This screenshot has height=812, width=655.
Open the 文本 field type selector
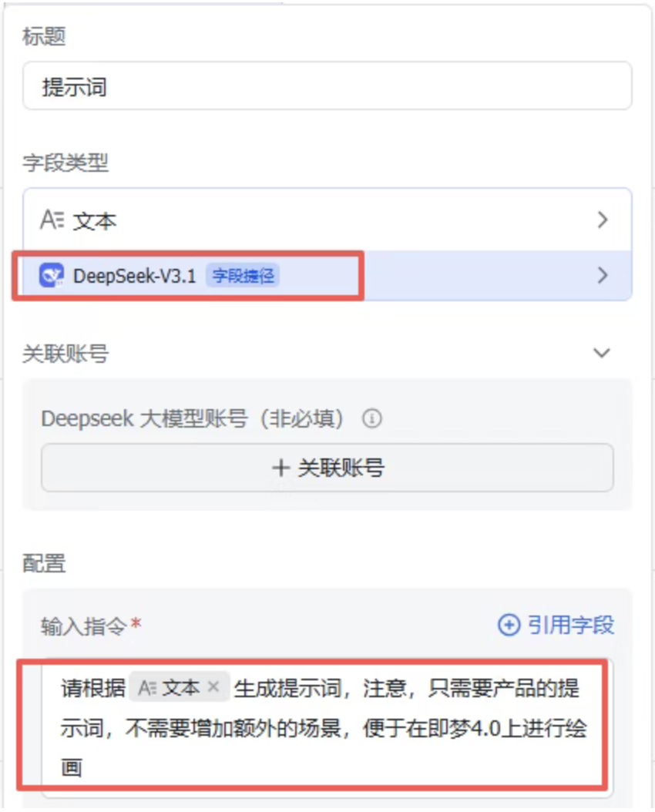tap(327, 220)
